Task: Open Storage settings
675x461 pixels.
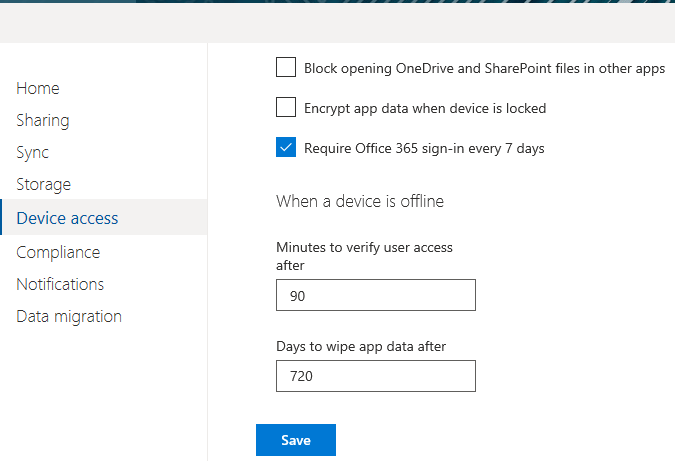Action: 43,185
